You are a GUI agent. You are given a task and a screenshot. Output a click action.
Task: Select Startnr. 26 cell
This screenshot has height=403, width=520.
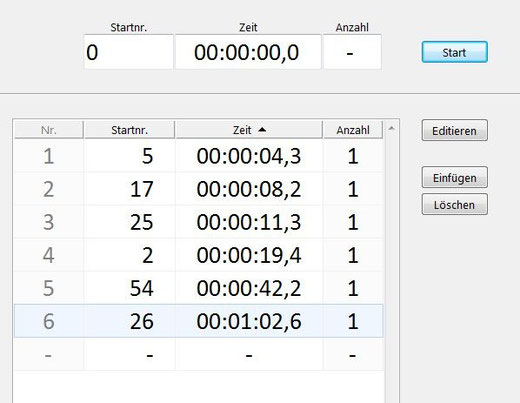click(129, 321)
